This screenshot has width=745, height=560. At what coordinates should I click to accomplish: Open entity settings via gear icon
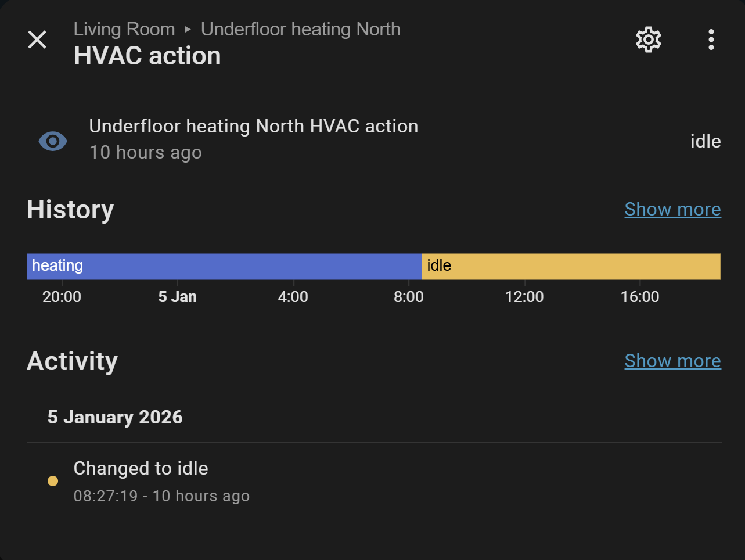coord(648,40)
